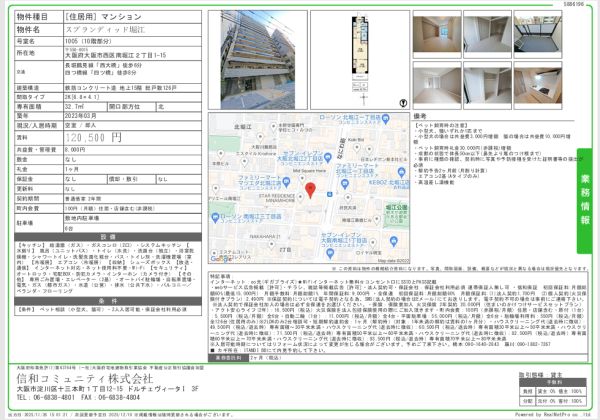Image resolution: width=600 pixels, height=420 pixels.
Task: Click the 2K layout type value
Action: coord(82,97)
